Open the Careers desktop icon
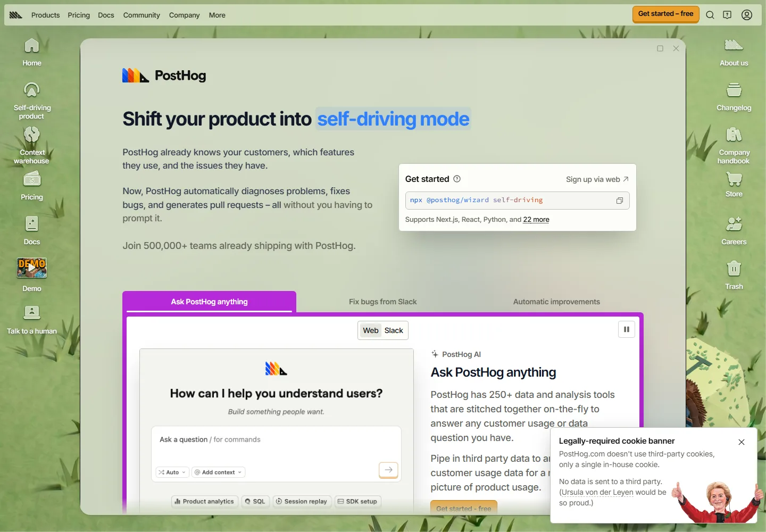Viewport: 766px width, 532px height. tap(734, 230)
